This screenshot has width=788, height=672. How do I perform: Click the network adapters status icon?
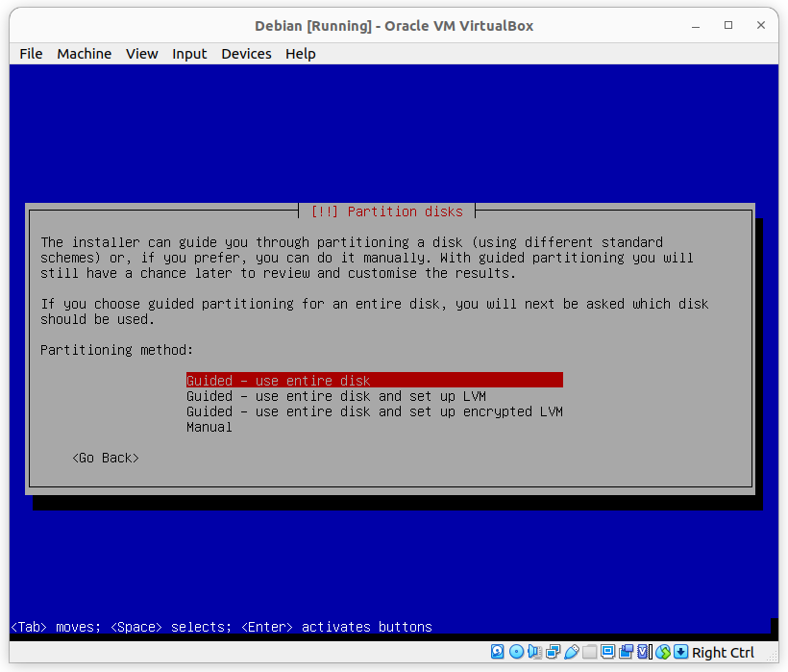553,652
